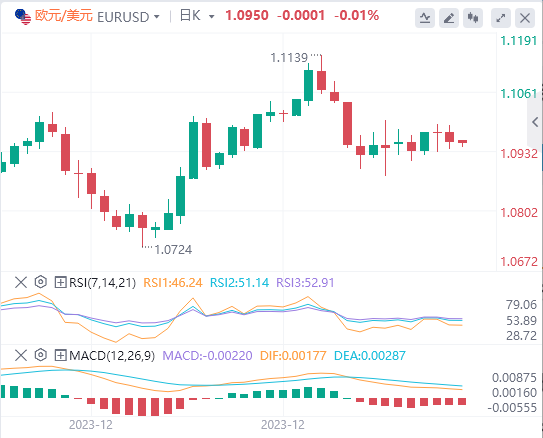This screenshot has width=543, height=438.
Task: Click the 53.89 RSI axis label
Action: (521, 321)
